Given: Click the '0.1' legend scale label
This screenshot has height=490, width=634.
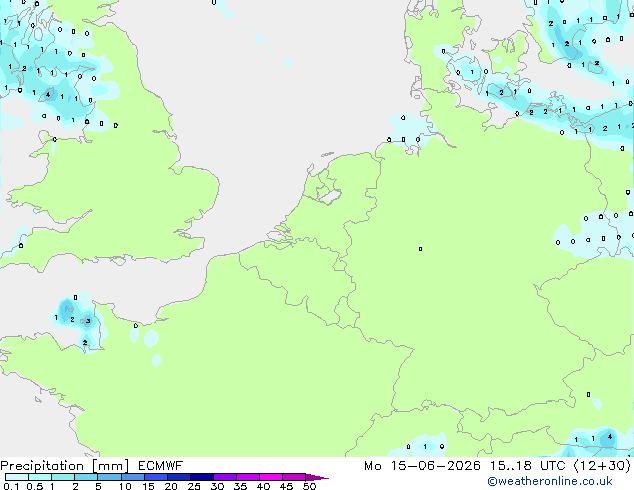Looking at the screenshot, I should point(11,486).
